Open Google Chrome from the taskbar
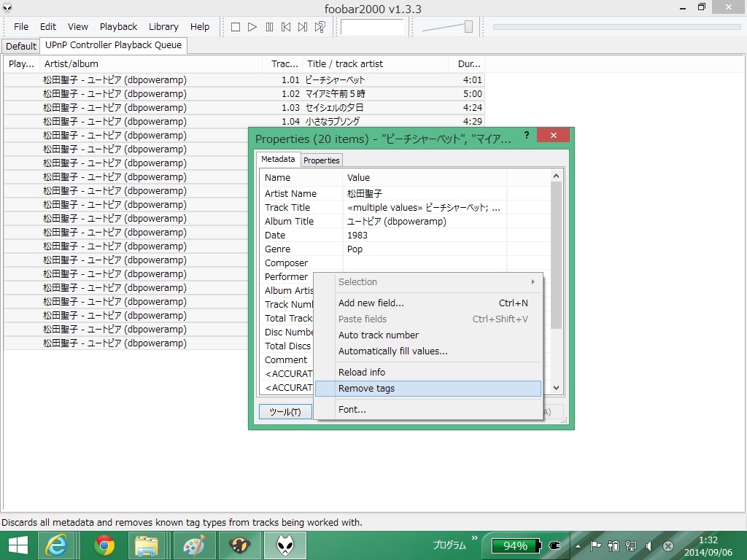Viewport: 747px width, 560px height. pos(104,545)
